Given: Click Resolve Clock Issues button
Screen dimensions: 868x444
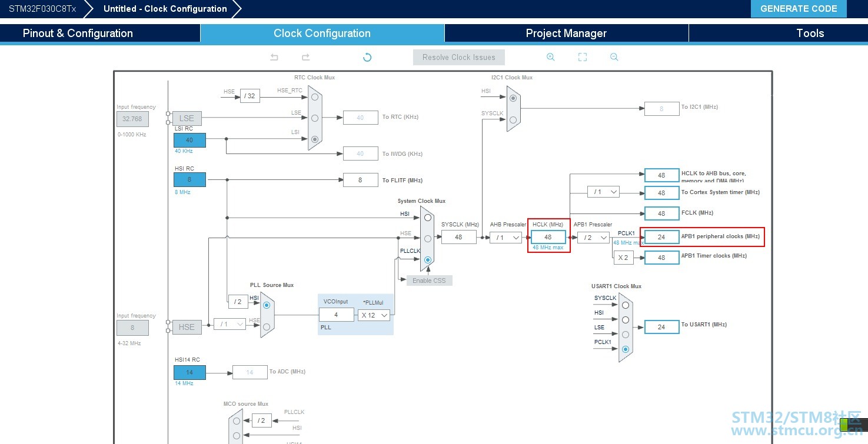Looking at the screenshot, I should [x=459, y=57].
